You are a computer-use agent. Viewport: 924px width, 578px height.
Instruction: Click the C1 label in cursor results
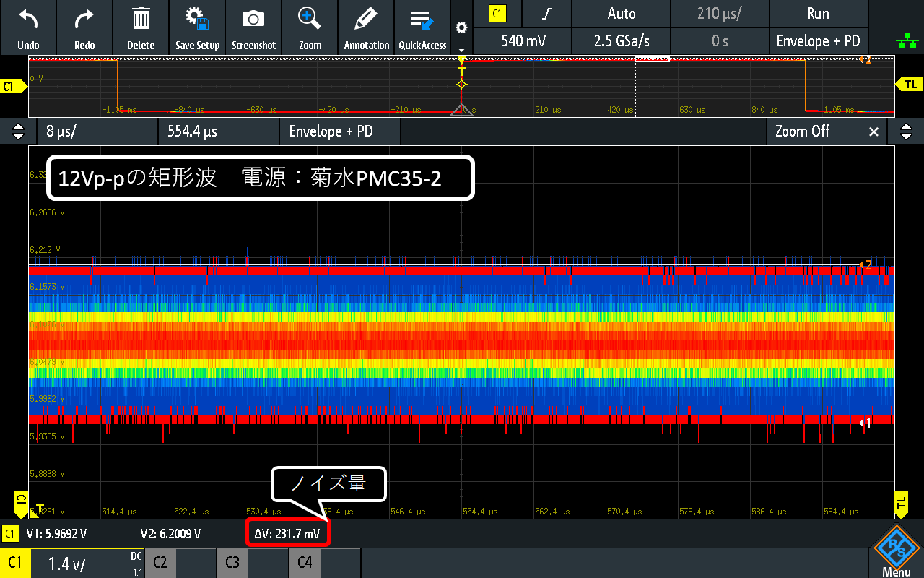coord(10,535)
